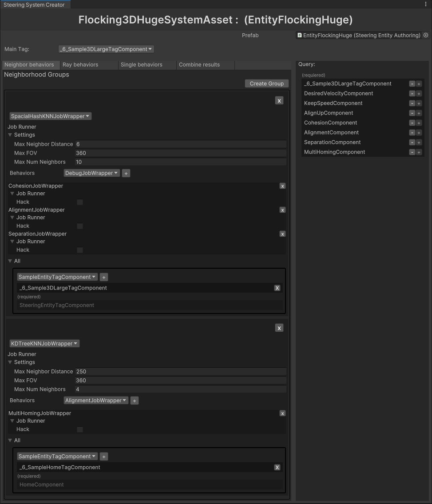Remove the _6_SampleHomeTagComponent tag entry

point(277,467)
